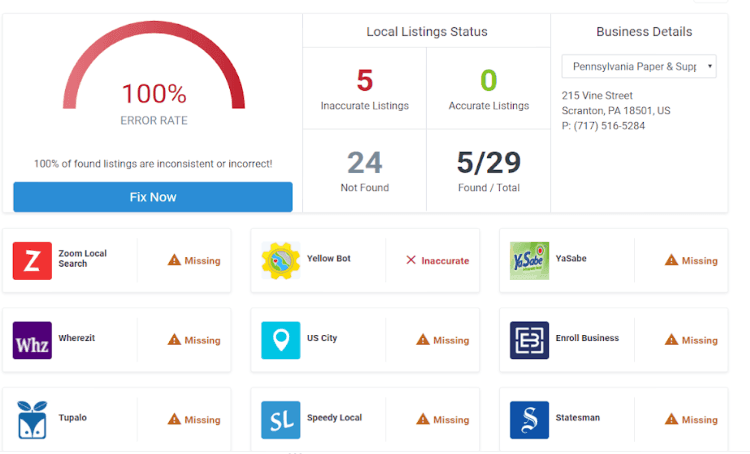
Task: Click the US City map pin icon
Action: pyautogui.click(x=280, y=340)
